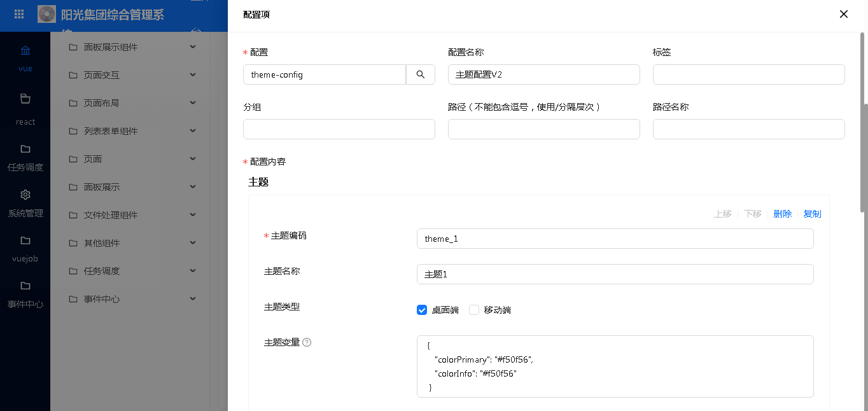Expand the 页面交互 menu chevron
Screen dimensions: 868x411
tap(193, 74)
